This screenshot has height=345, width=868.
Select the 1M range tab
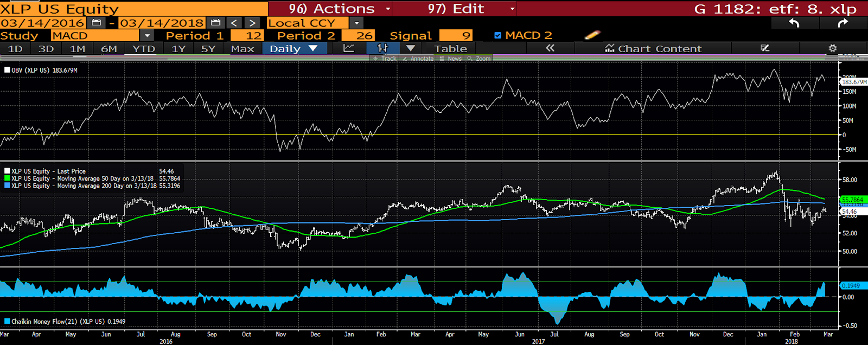pyautogui.click(x=78, y=48)
